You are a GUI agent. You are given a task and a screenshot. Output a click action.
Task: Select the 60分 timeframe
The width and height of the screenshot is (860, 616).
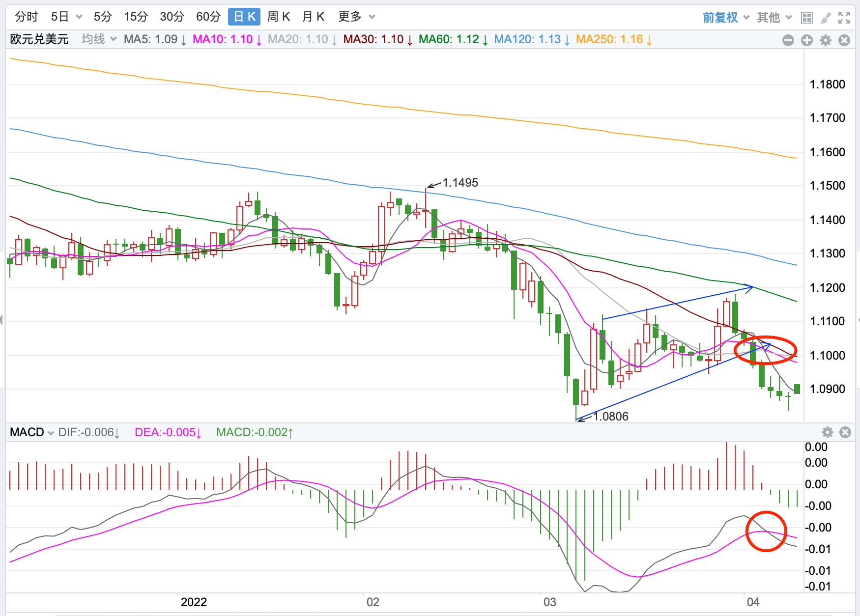click(x=208, y=17)
